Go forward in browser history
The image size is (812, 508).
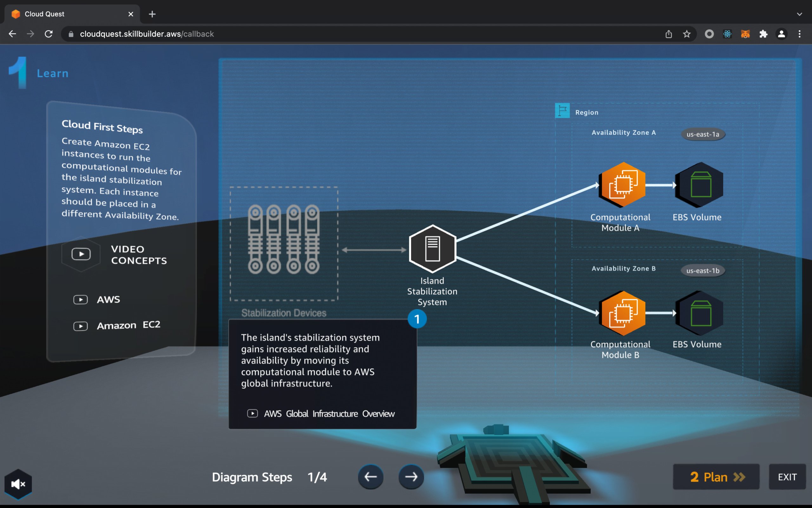pyautogui.click(x=30, y=34)
